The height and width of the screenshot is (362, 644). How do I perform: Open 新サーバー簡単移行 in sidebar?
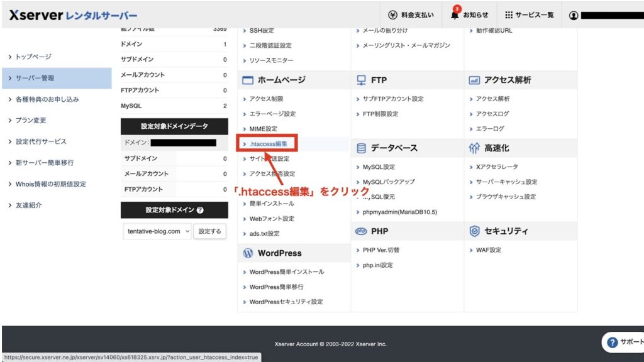click(x=45, y=163)
